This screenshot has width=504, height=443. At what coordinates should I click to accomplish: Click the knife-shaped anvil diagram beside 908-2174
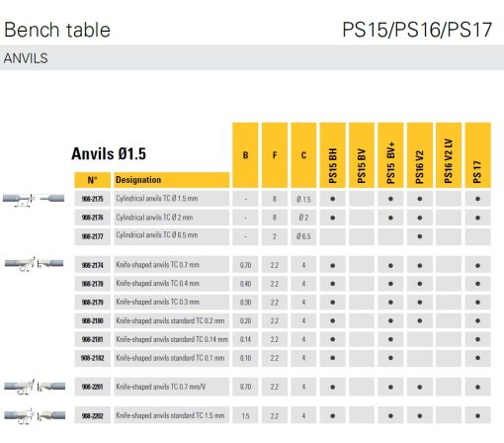pos(34,264)
